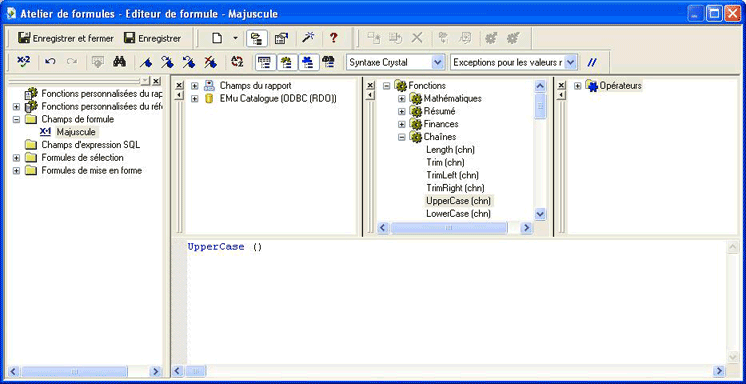The width and height of the screenshot is (746, 384).
Task: Toggle a bookmark with the first flag icon
Action: [146, 62]
